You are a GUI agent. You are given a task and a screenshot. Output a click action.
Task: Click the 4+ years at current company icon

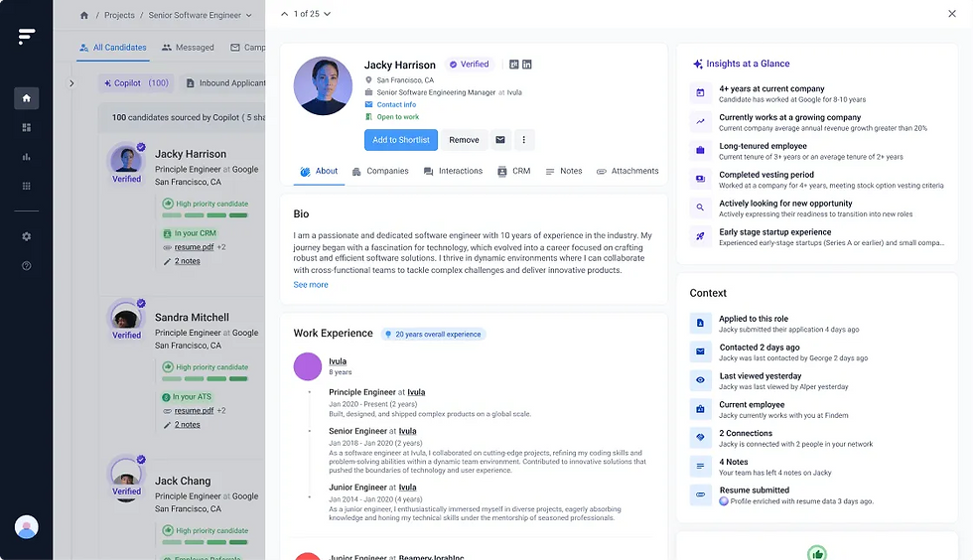pos(700,93)
